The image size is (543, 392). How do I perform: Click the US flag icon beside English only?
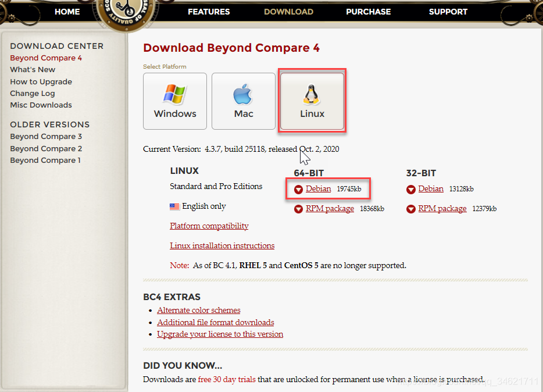click(174, 206)
